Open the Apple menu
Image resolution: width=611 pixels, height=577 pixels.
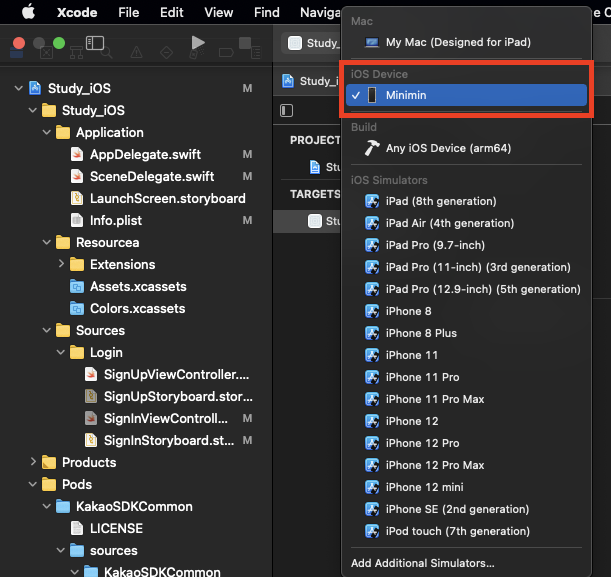28,12
